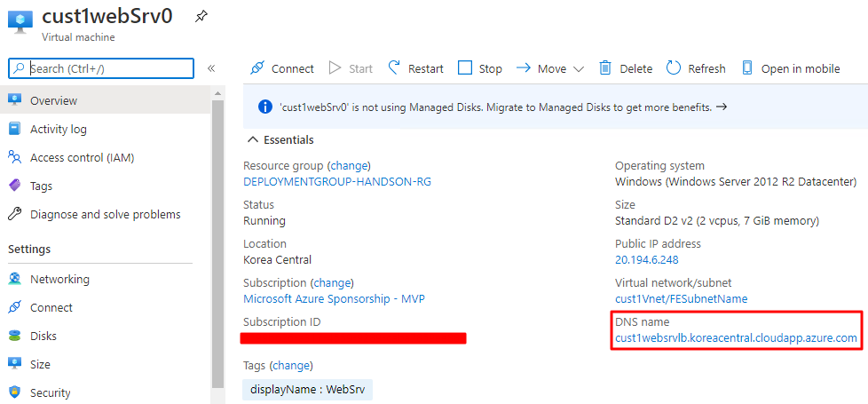
Task: Open the cust1websrvlb DNS name link
Action: [x=737, y=338]
